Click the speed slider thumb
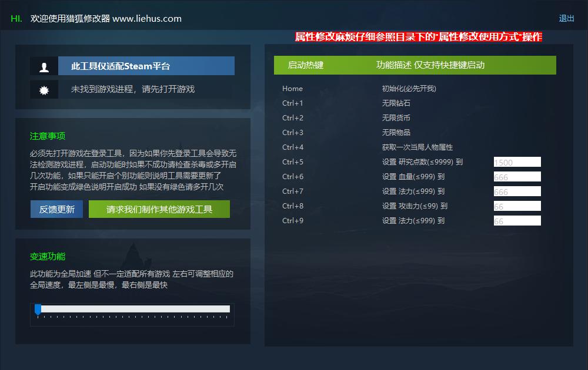This screenshot has height=370, width=588. coord(38,310)
